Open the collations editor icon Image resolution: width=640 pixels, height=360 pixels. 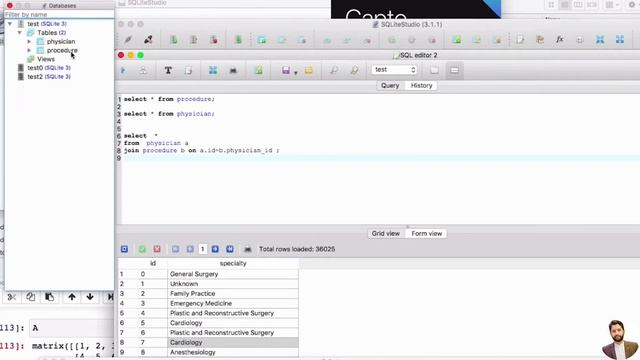580,40
